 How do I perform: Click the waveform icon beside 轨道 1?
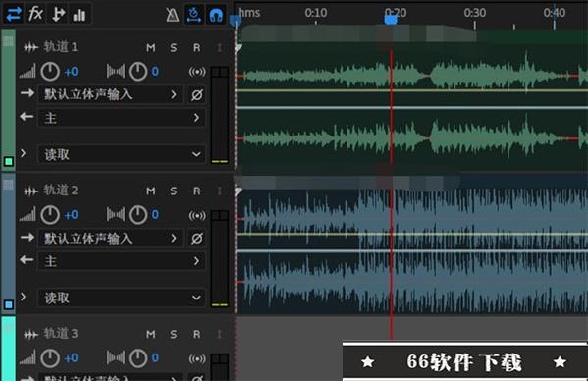pos(30,47)
